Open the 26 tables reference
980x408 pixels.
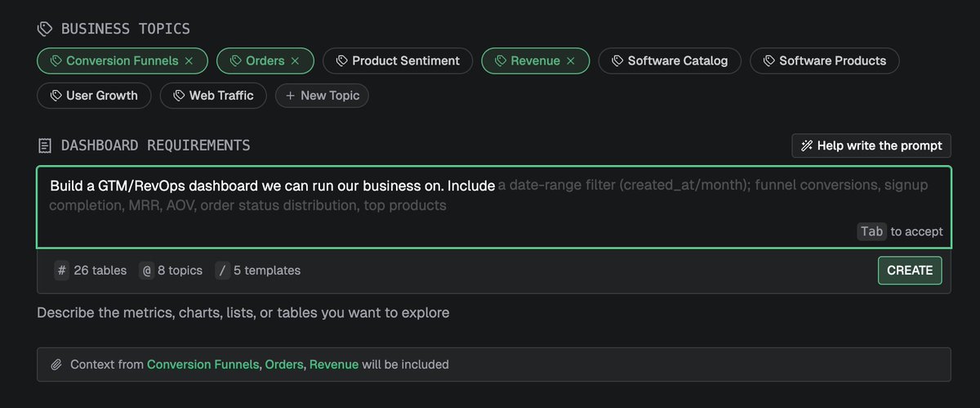(91, 271)
